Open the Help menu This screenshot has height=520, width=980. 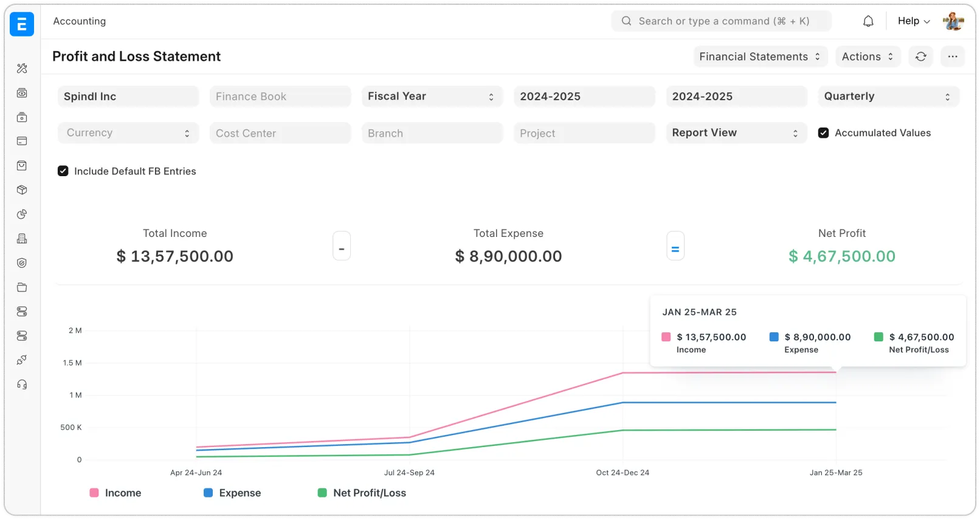click(x=913, y=21)
